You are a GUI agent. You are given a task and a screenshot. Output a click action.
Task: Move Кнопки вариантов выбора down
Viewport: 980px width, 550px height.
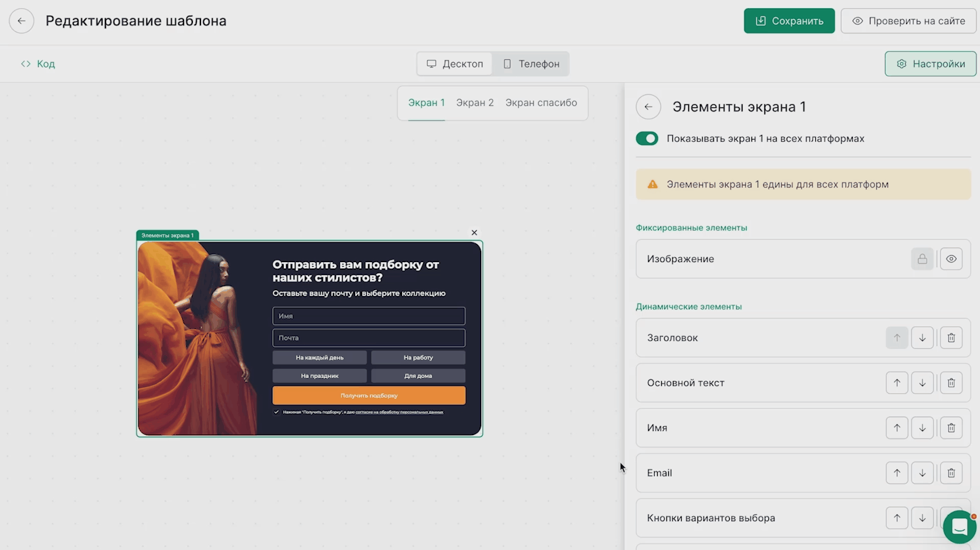pos(922,518)
